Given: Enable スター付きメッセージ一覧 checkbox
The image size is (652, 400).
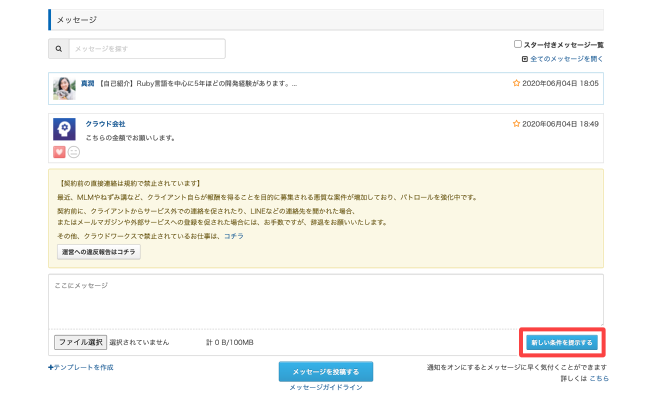Looking at the screenshot, I should click(x=517, y=44).
